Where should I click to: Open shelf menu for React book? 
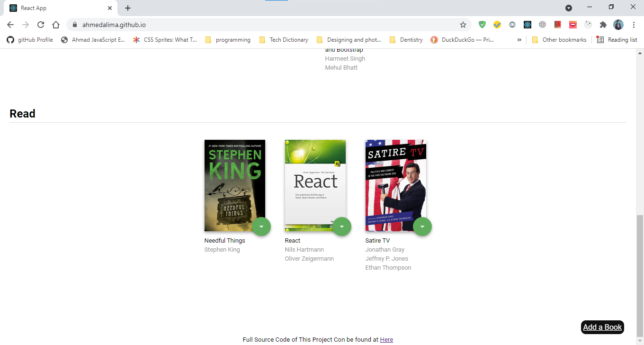pos(342,227)
